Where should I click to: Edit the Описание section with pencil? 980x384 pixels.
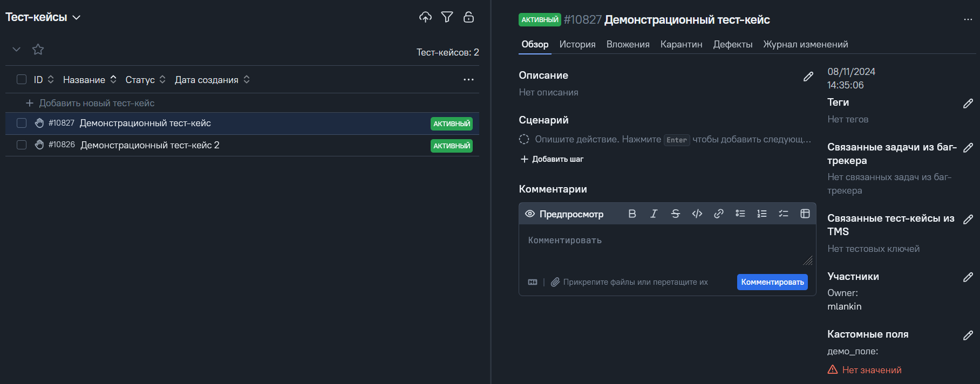[808, 77]
